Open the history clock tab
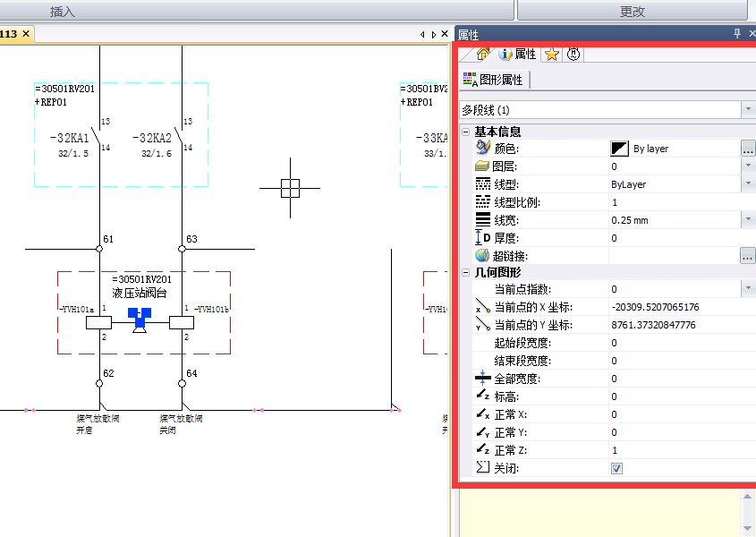 [573, 54]
